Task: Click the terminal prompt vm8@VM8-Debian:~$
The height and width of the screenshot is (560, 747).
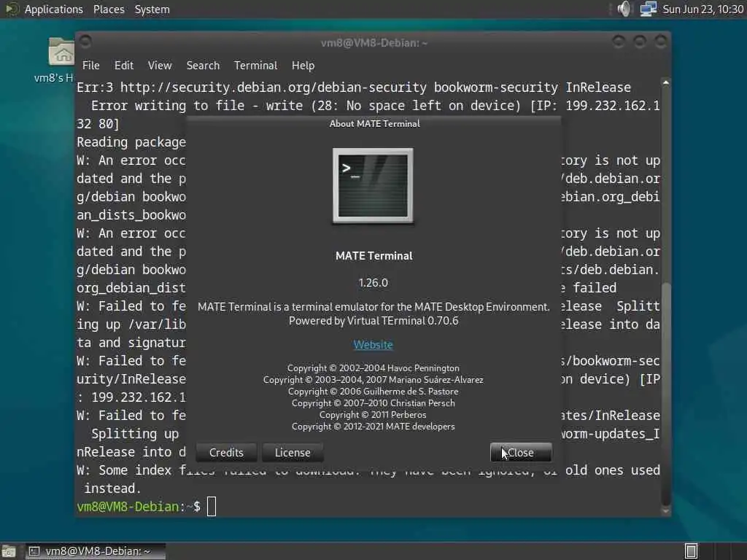Action: 139,506
